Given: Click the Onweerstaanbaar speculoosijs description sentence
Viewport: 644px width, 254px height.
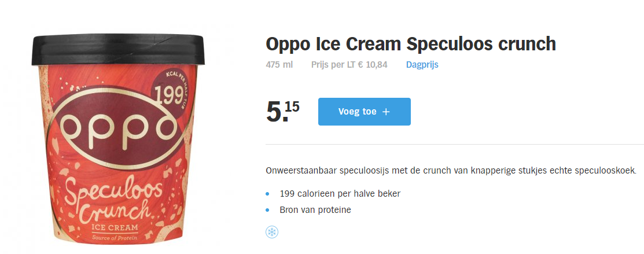Looking at the screenshot, I should click(x=451, y=171).
